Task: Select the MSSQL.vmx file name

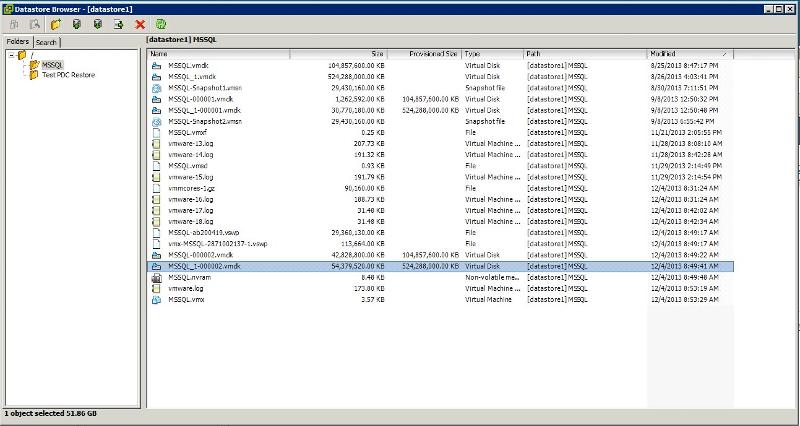Action: point(186,299)
